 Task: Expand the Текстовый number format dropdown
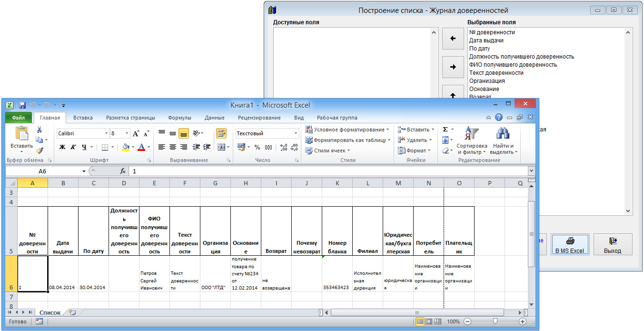296,133
